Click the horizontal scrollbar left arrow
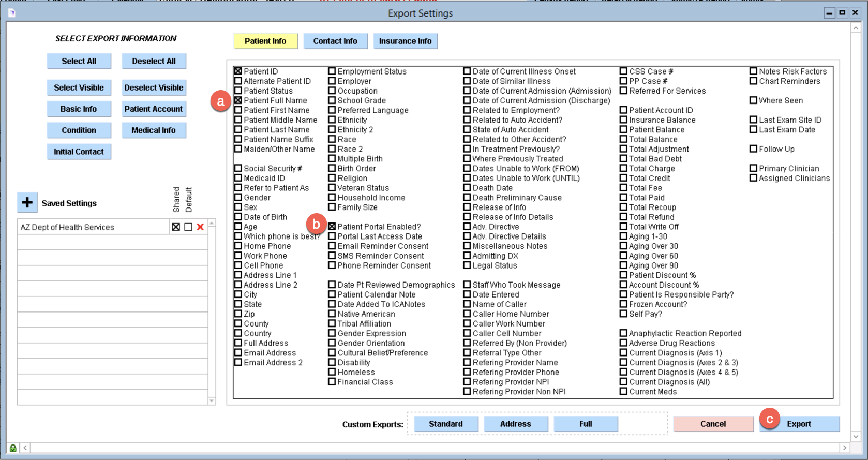Screen dimensions: 868x460 [x=25, y=448]
